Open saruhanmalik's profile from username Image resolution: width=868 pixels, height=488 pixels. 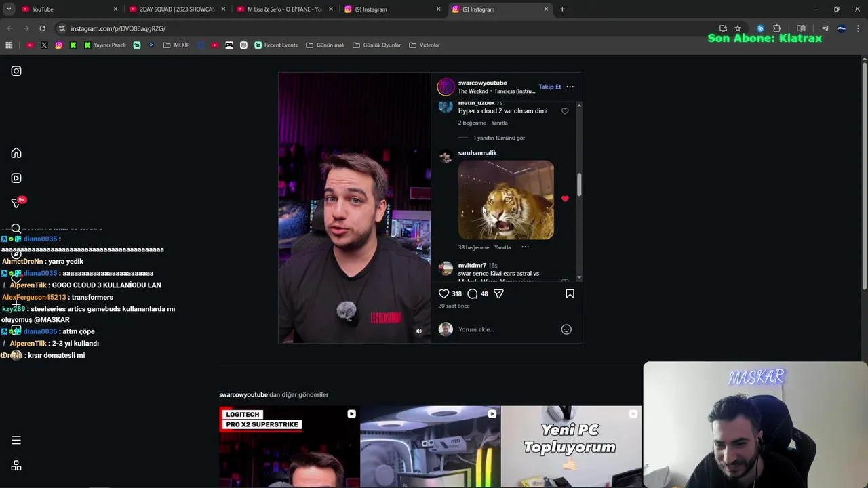477,153
